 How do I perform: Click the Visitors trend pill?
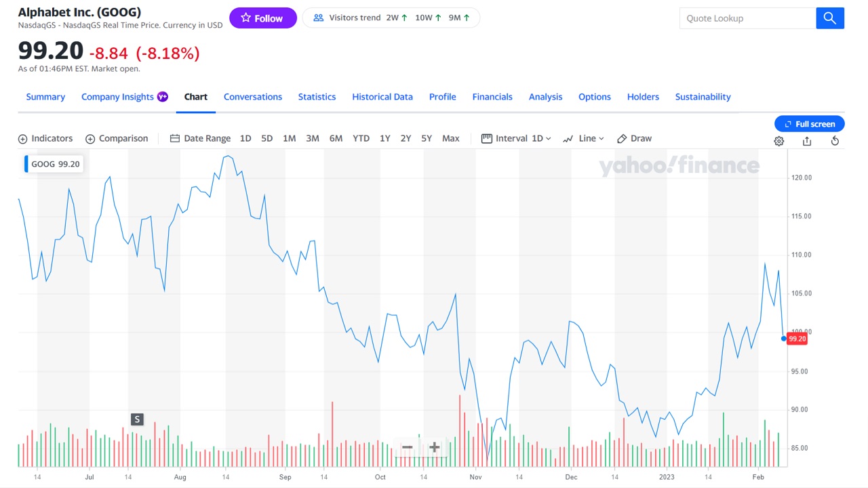point(391,18)
